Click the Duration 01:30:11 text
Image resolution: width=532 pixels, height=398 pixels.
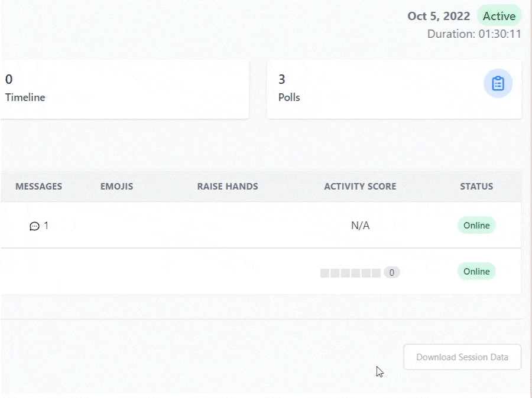click(x=474, y=34)
